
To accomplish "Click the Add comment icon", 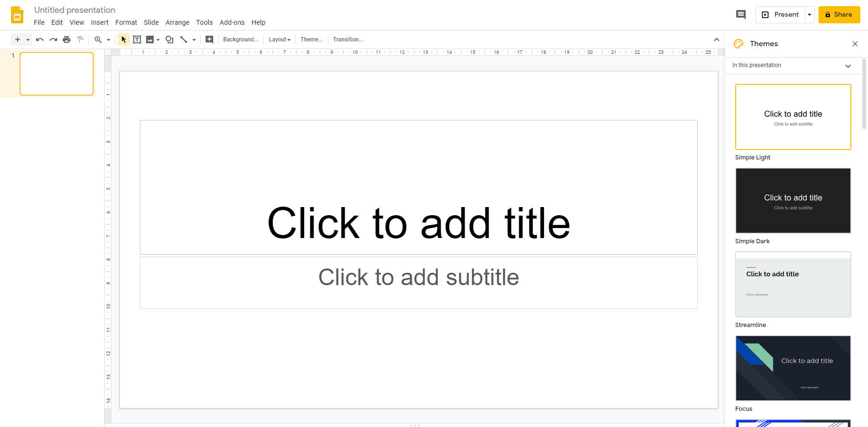I will click(x=209, y=40).
